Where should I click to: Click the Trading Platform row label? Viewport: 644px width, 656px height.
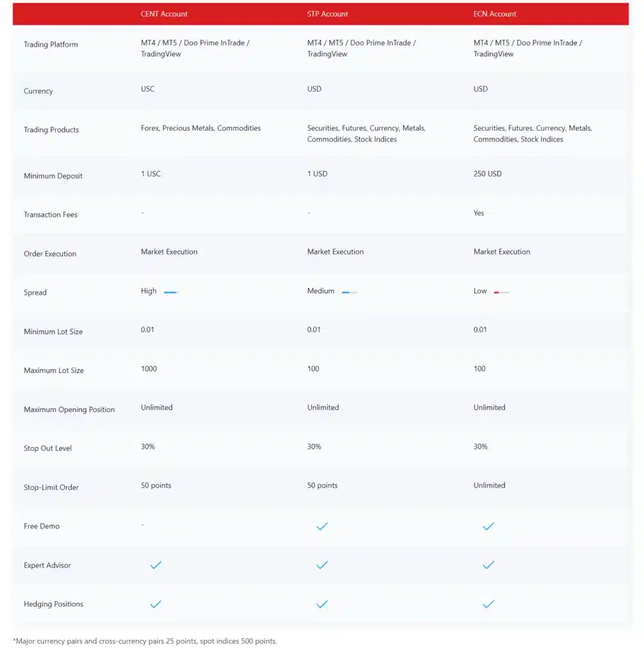(51, 44)
